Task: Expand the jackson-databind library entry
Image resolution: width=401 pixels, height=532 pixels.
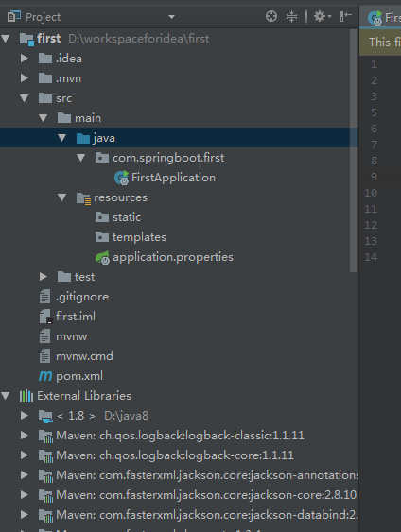Action: pos(24,515)
